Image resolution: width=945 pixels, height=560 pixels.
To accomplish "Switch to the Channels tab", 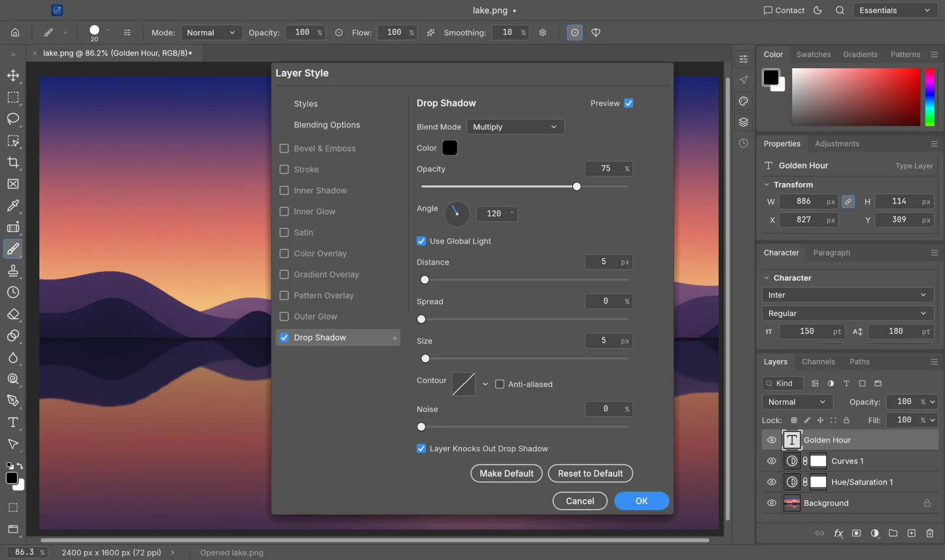I will click(x=818, y=362).
